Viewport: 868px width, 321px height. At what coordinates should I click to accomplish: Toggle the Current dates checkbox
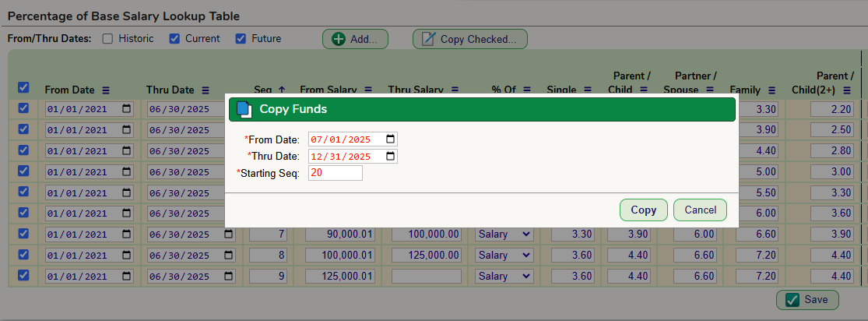pos(174,39)
